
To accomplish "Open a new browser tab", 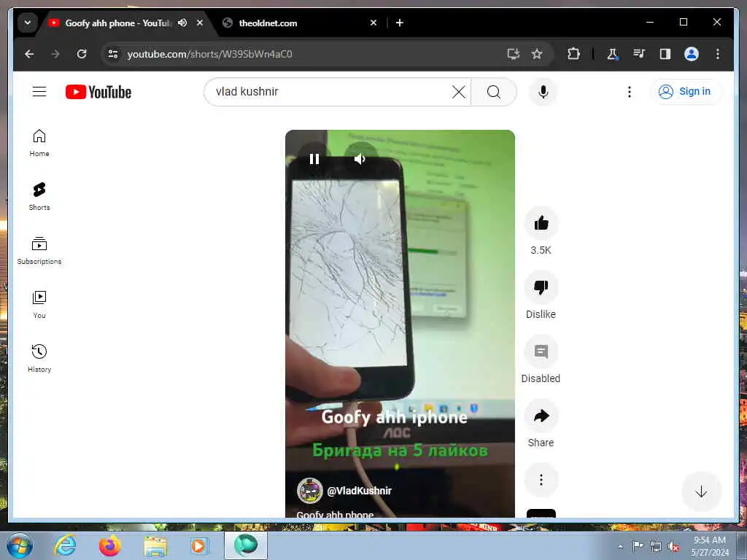I will [400, 23].
